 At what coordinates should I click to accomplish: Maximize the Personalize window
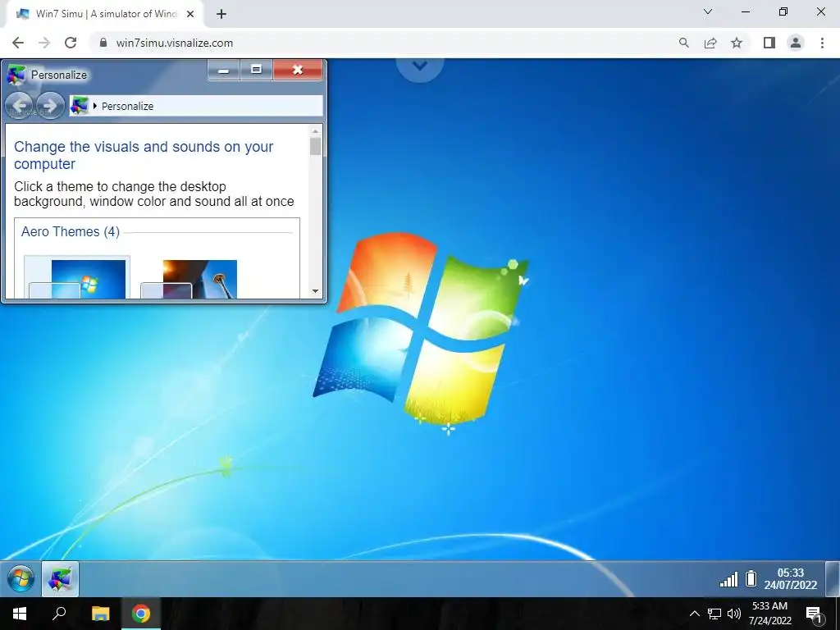pyautogui.click(x=256, y=71)
